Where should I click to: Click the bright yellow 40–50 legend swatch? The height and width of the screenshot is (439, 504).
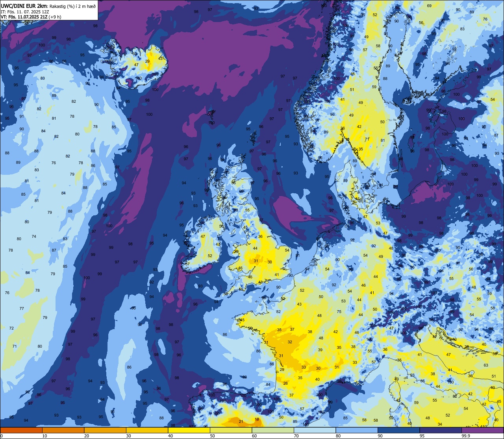coord(189,430)
